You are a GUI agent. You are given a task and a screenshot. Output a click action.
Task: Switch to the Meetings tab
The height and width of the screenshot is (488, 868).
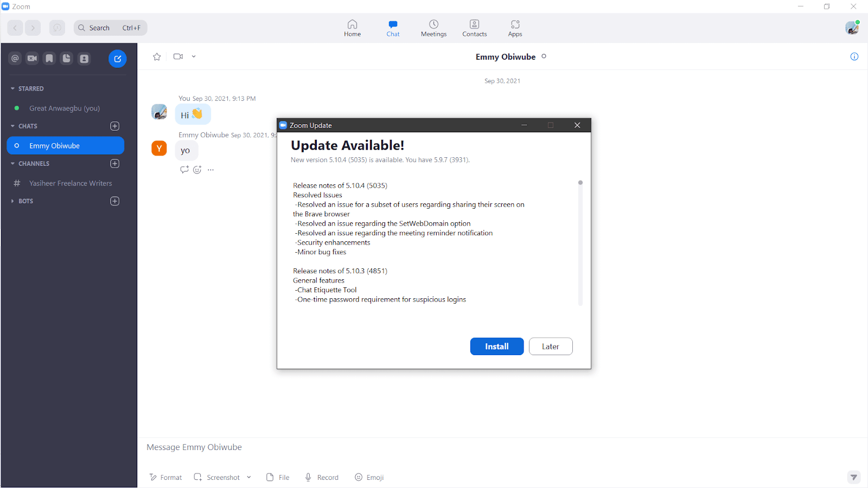433,28
